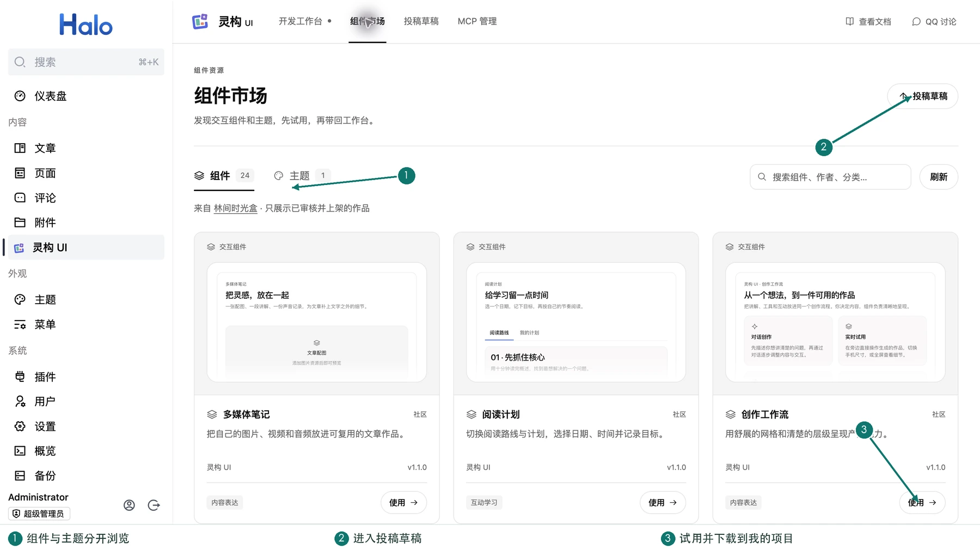The width and height of the screenshot is (980, 555).
Task: Click the 内容表达 tag on 多媒体笔记
Action: click(x=225, y=503)
